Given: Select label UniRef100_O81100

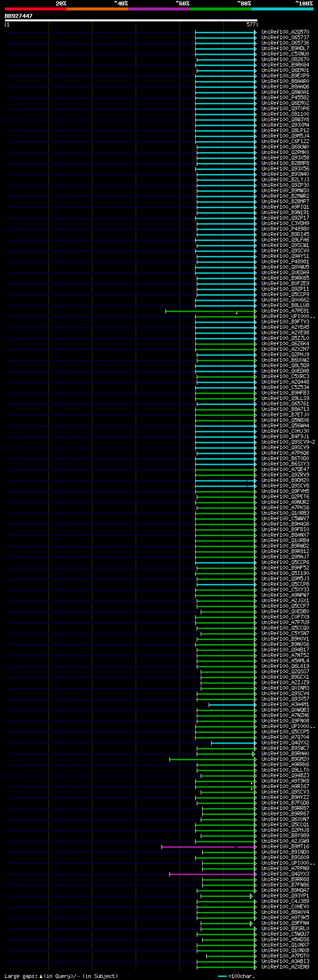Looking at the screenshot, I should (285, 114).
